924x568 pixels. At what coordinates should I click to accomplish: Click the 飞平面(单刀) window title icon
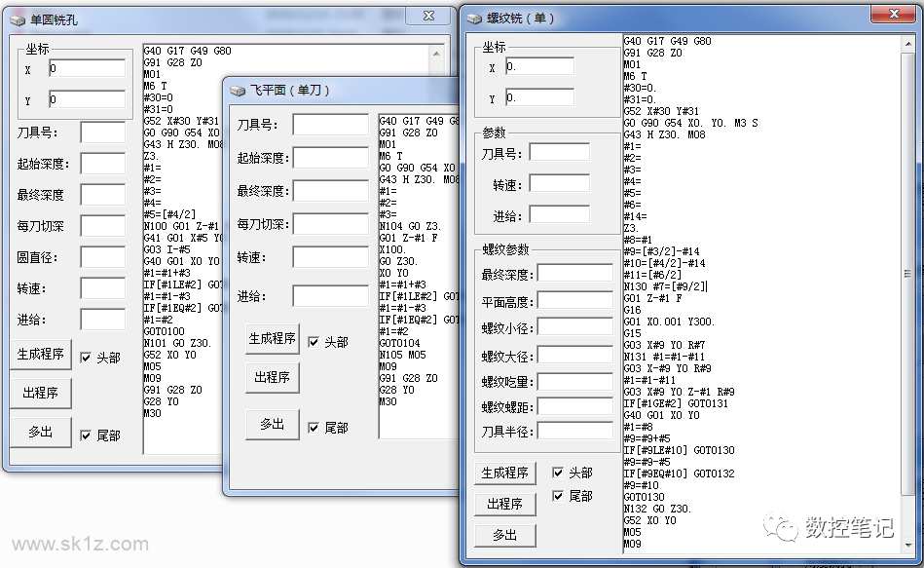(237, 91)
